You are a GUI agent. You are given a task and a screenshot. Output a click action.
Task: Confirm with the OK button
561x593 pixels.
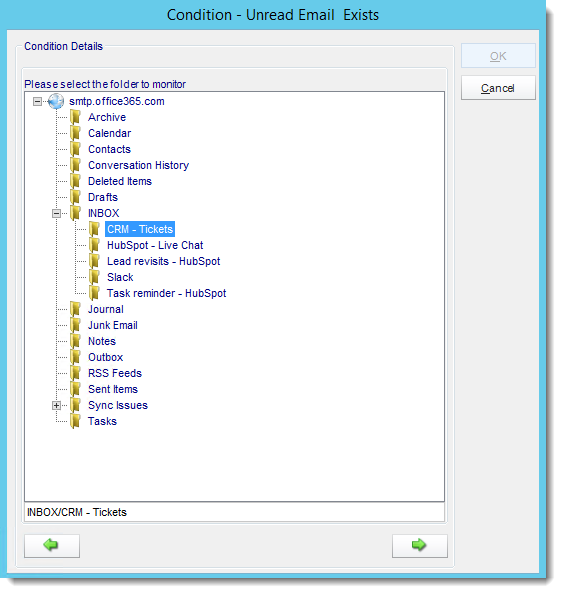click(498, 56)
